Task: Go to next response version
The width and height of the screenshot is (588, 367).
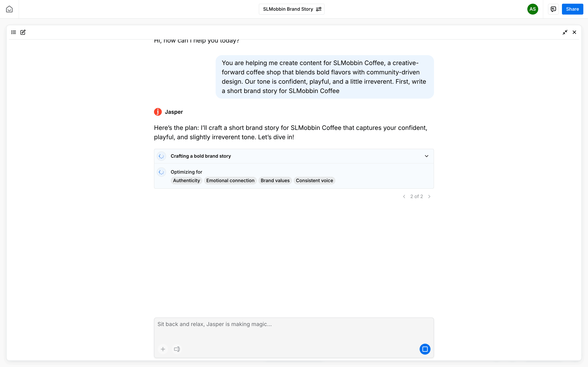Action: pyautogui.click(x=429, y=197)
